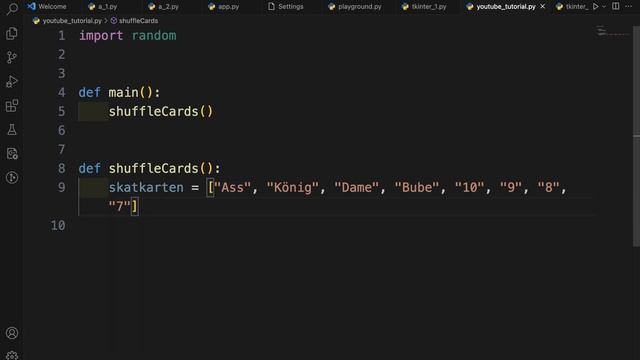Close the youtube_tutorial.py tab
Image resolution: width=640 pixels, height=360 pixels.
pos(542,7)
